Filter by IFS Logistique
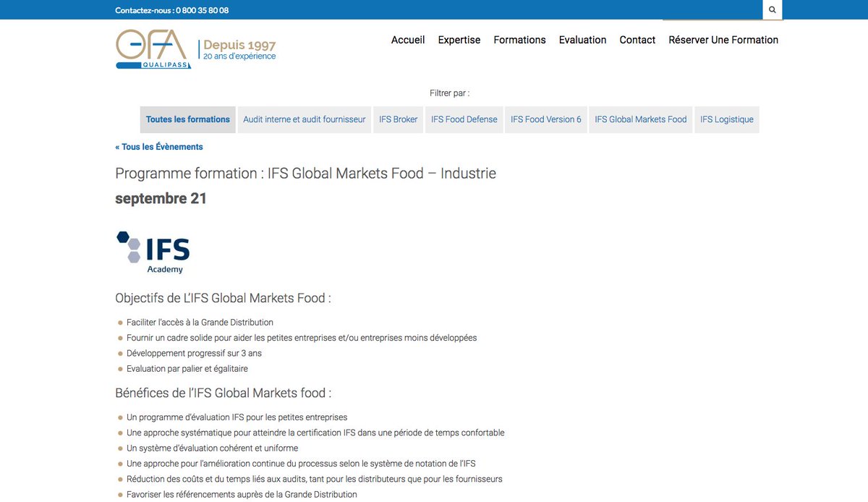The image size is (868, 502). [x=727, y=119]
